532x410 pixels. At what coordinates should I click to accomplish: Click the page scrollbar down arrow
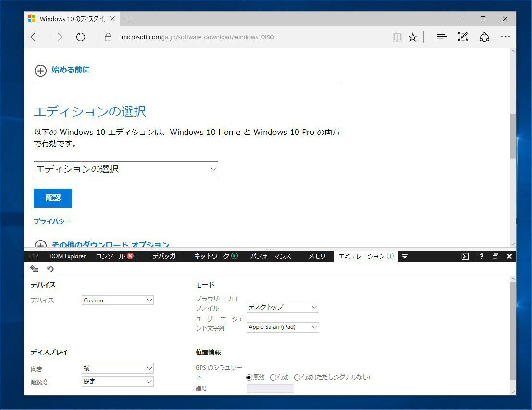click(513, 244)
